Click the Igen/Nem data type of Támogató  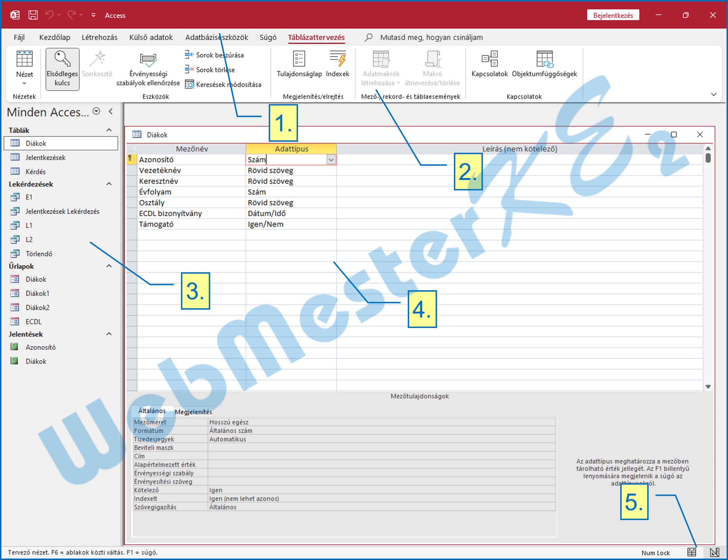point(291,224)
